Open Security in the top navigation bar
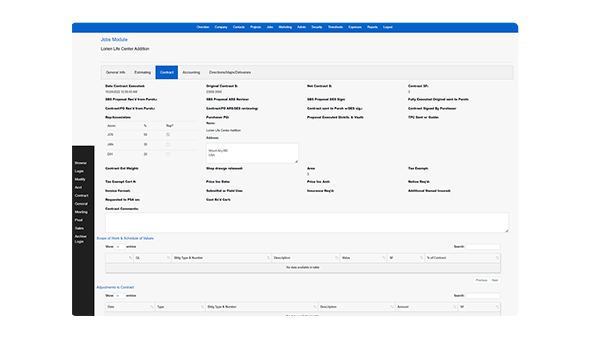The height and width of the screenshot is (360, 590). 317,27
